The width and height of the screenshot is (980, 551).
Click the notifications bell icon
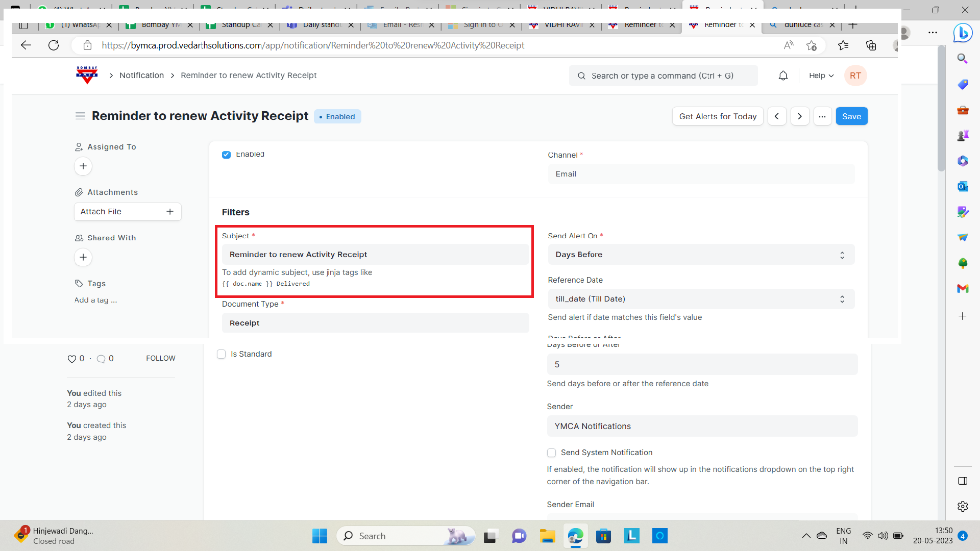point(783,76)
